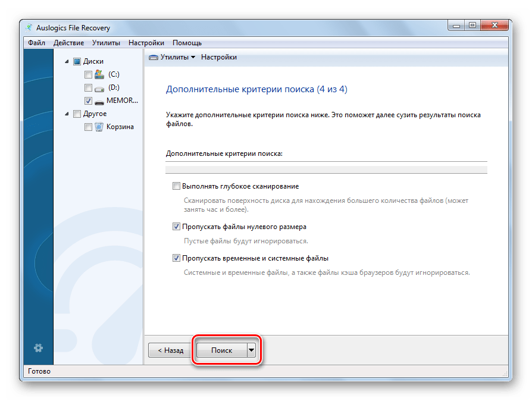
Task: Collapse the Другое tree node
Action: [x=67, y=114]
